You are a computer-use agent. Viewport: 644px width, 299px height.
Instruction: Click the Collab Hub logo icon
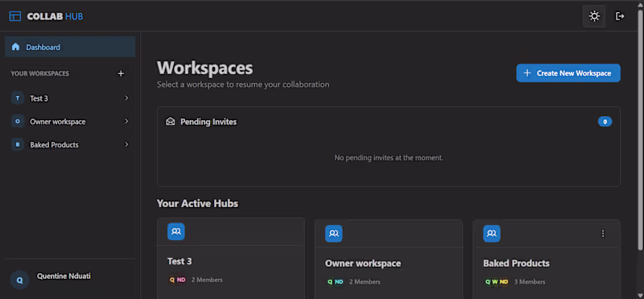pos(14,16)
